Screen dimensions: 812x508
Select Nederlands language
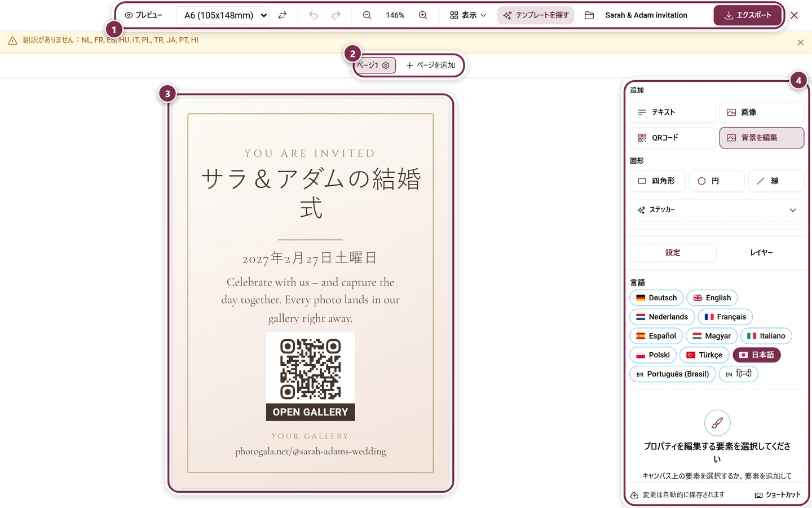[x=662, y=317]
